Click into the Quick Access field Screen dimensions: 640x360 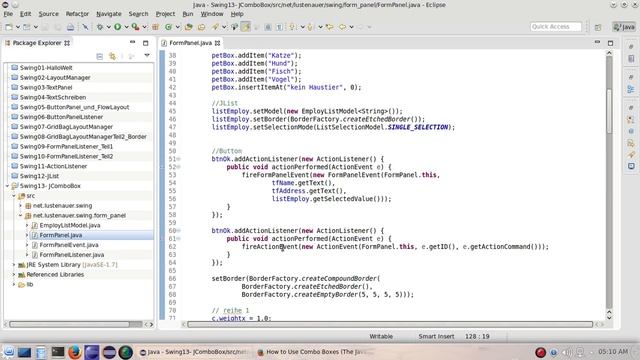(x=556, y=27)
